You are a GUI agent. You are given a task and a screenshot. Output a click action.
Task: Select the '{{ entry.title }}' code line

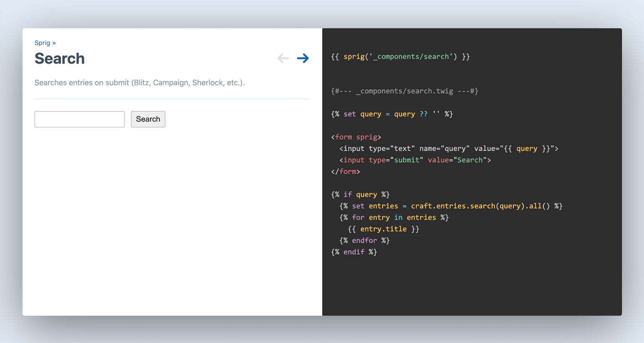[383, 229]
